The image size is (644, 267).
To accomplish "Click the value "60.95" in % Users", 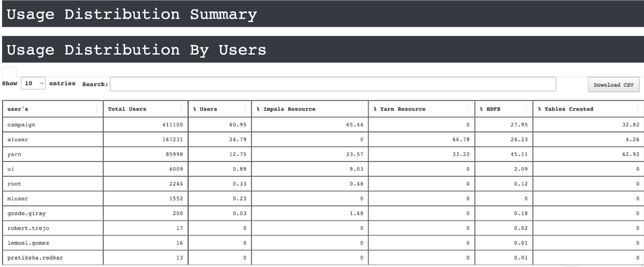I will pos(238,125).
